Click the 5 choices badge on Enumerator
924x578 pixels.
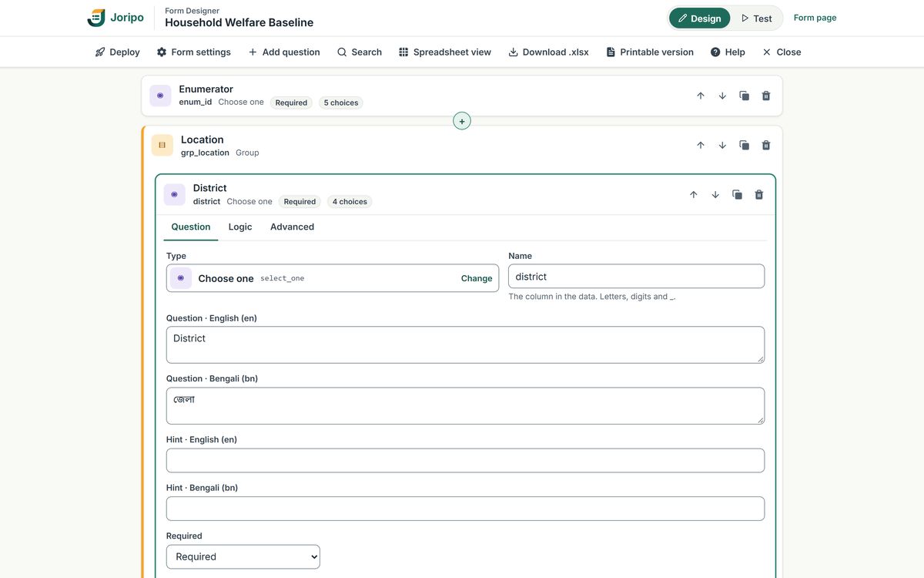pyautogui.click(x=341, y=102)
